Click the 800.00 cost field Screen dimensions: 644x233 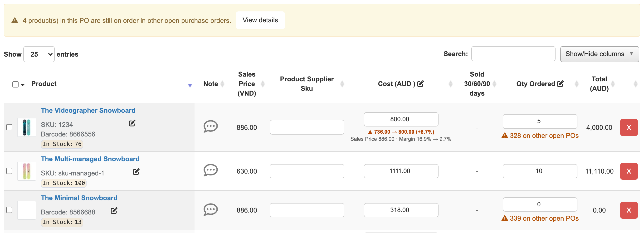[x=401, y=119]
